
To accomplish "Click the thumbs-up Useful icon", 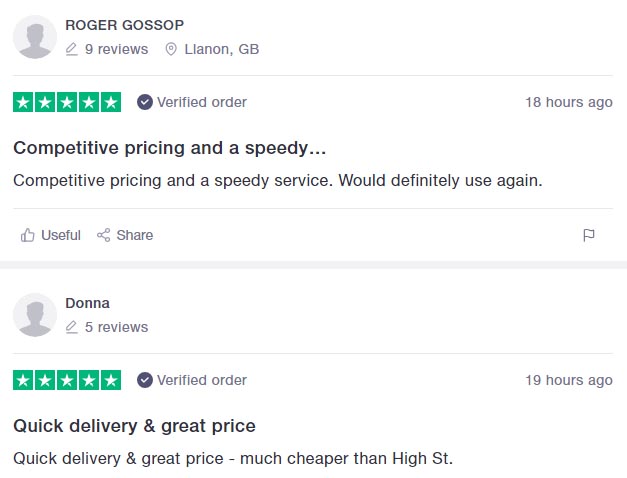I will click(28, 235).
